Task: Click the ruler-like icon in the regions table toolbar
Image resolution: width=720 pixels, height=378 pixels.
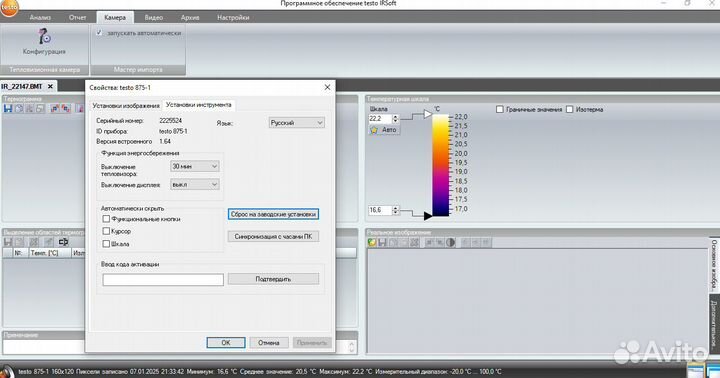Action: tap(63, 242)
